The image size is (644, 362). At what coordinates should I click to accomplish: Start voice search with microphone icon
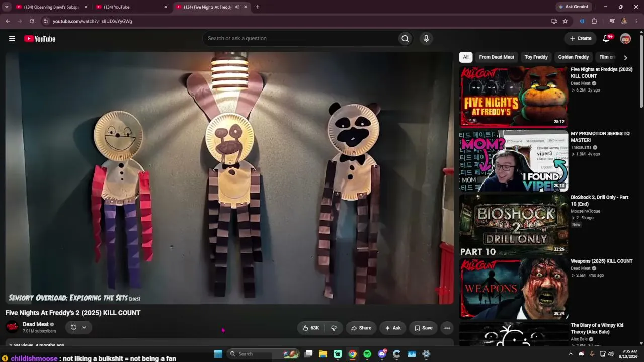[426, 38]
